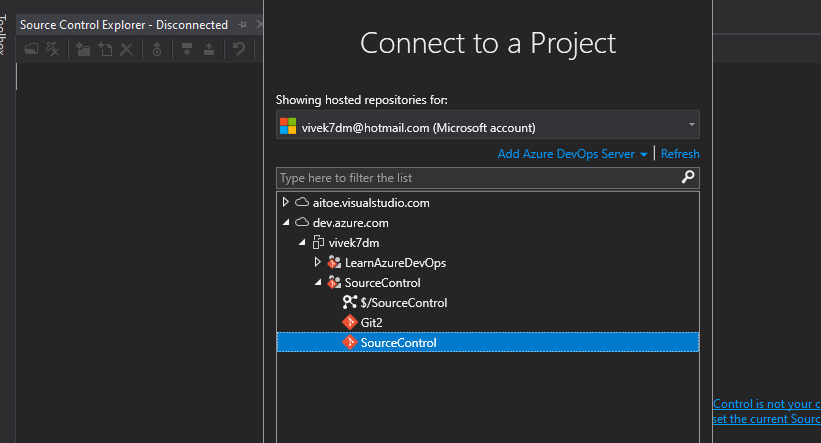The width and height of the screenshot is (821, 443).
Task: Click the search magnifier icon in filter box
Action: pos(688,177)
